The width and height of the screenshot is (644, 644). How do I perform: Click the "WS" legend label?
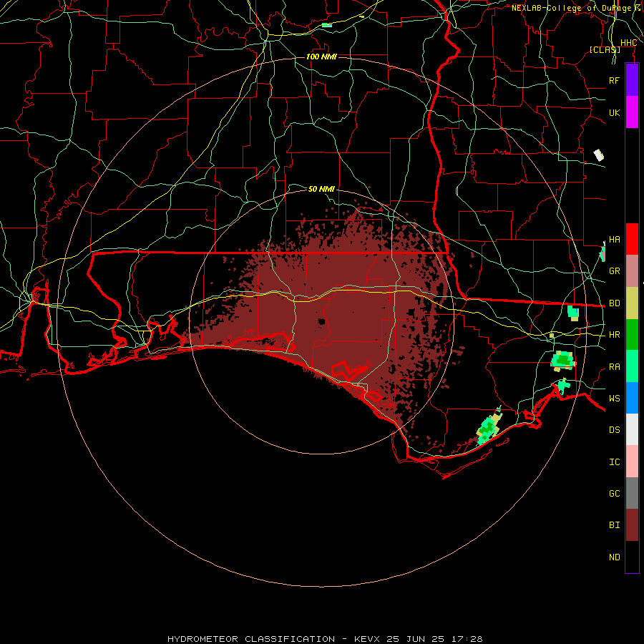(614, 399)
